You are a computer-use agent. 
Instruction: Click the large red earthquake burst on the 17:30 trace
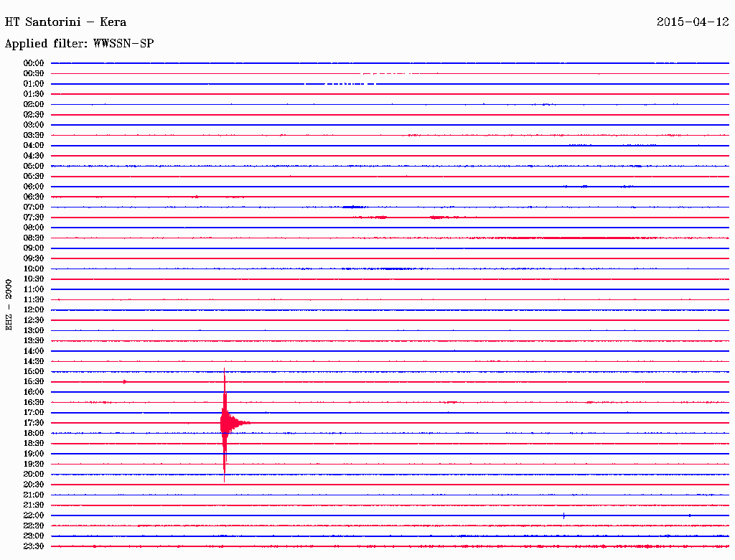[x=227, y=423]
